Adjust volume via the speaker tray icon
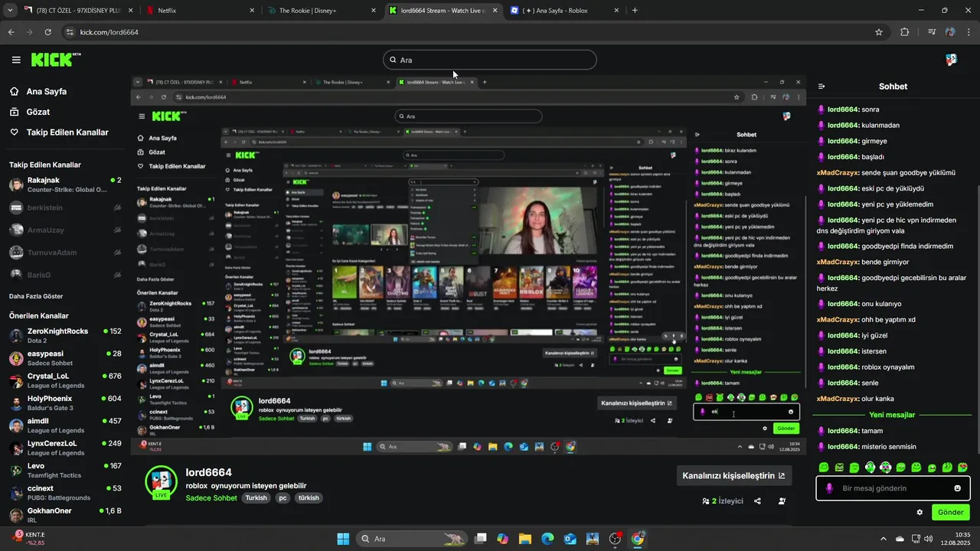Screen dimensions: 980x551 (x=929, y=539)
